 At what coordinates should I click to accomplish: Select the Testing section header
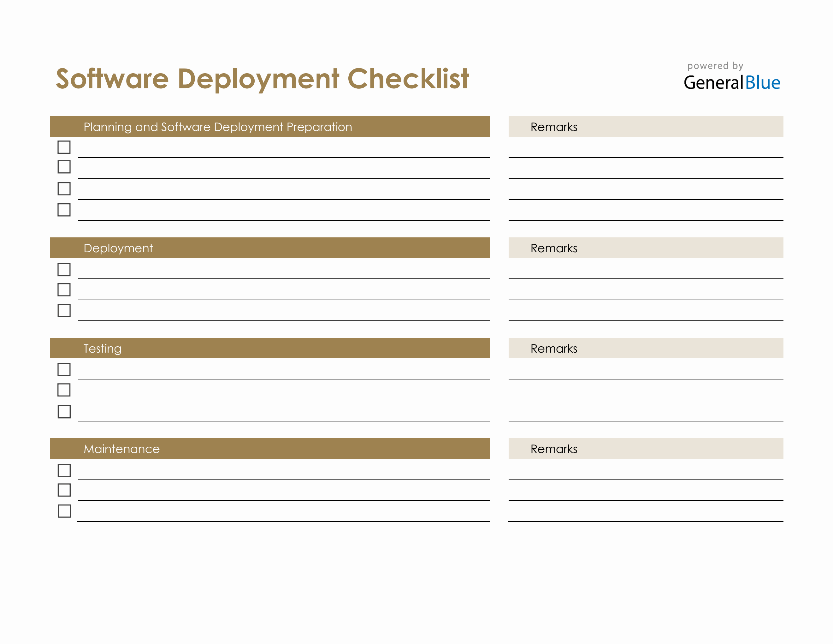[102, 348]
